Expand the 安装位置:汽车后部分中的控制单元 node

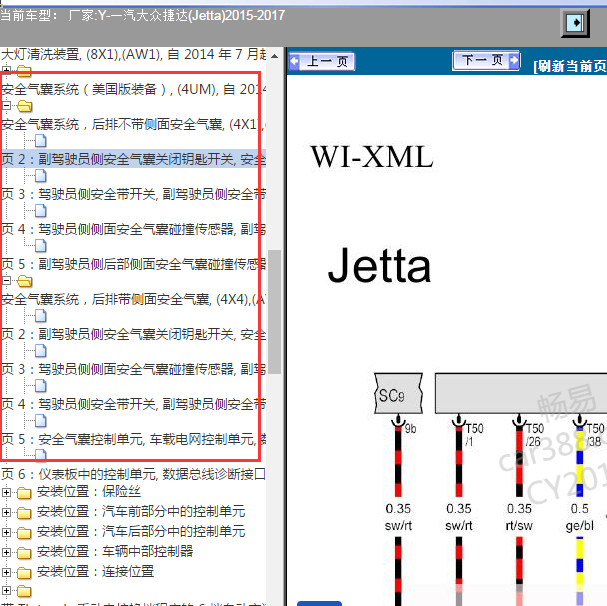click(x=6, y=532)
